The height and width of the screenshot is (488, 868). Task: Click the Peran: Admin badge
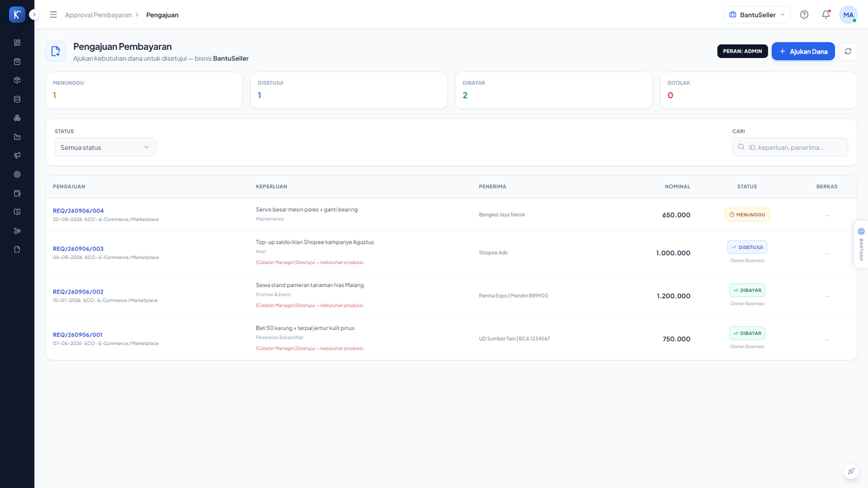(x=742, y=51)
